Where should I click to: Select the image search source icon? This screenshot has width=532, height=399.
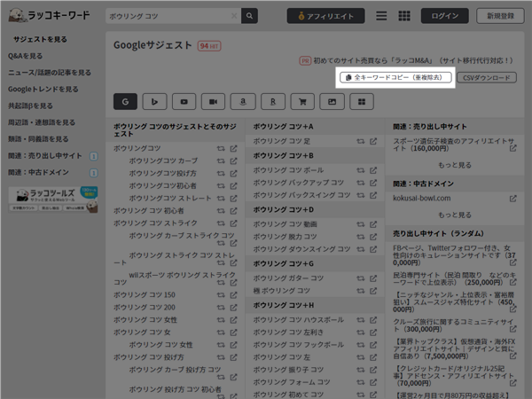click(332, 101)
